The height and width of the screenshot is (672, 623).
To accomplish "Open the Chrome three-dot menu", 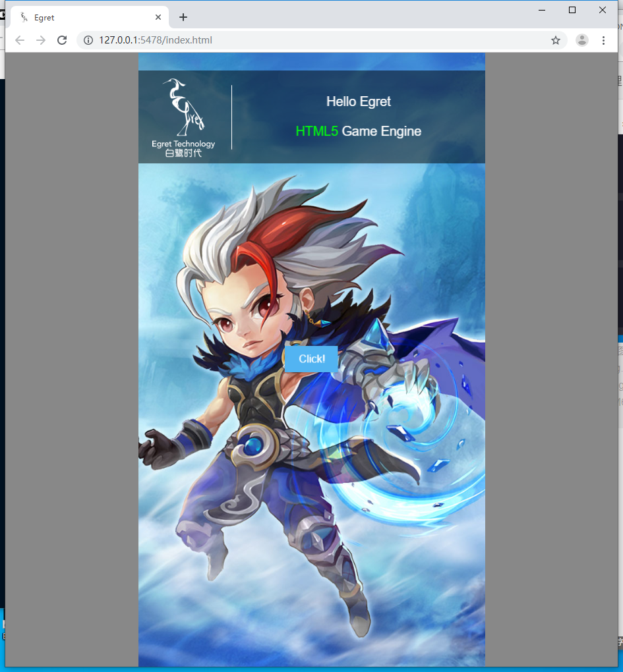I will point(603,40).
